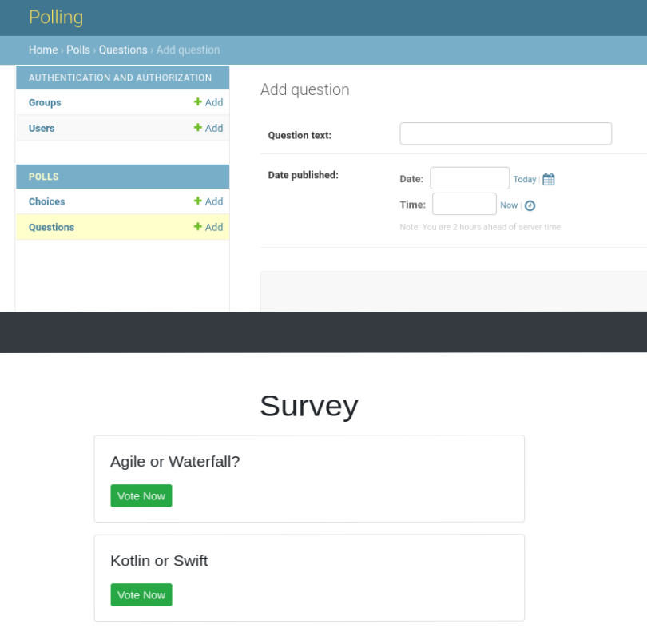Image resolution: width=647 pixels, height=644 pixels.
Task: Click the Now time shortcut link
Action: pos(509,205)
